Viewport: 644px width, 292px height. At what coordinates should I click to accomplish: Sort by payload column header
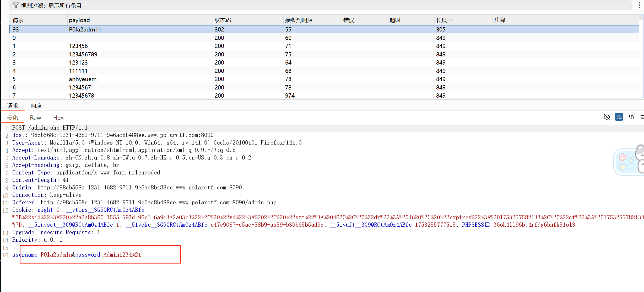pyautogui.click(x=79, y=20)
